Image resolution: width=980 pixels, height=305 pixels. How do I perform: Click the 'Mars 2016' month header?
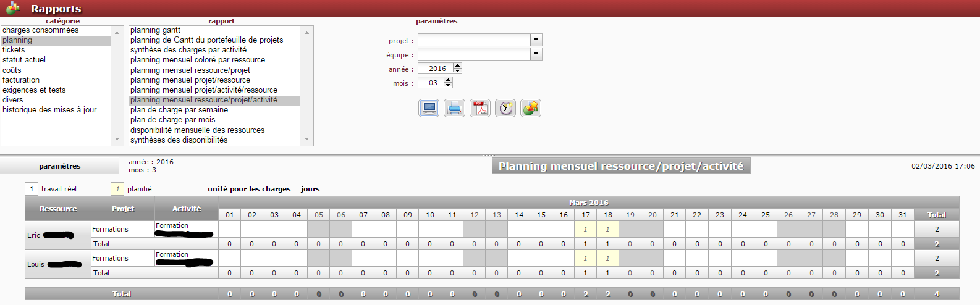tap(588, 203)
